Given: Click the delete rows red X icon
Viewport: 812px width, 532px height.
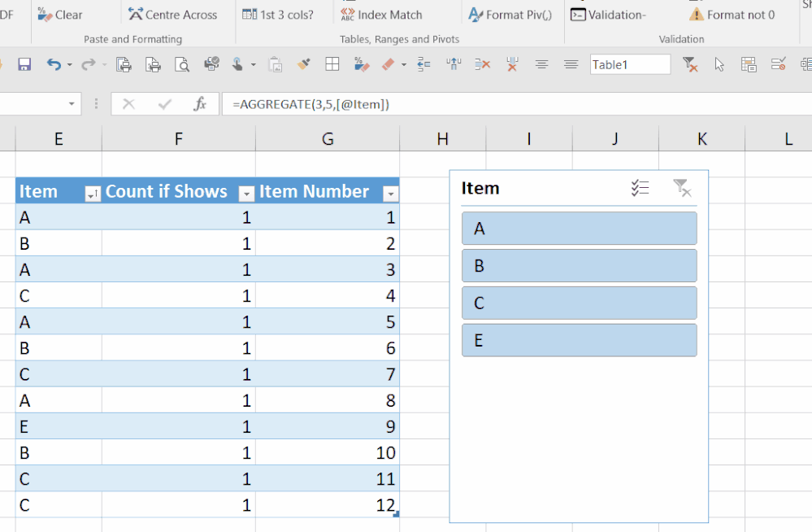Looking at the screenshot, I should coord(483,64).
